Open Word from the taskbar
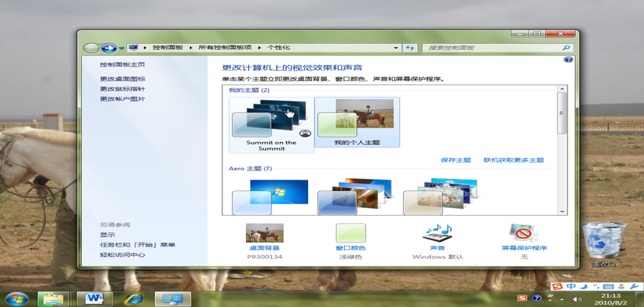 coord(95,297)
